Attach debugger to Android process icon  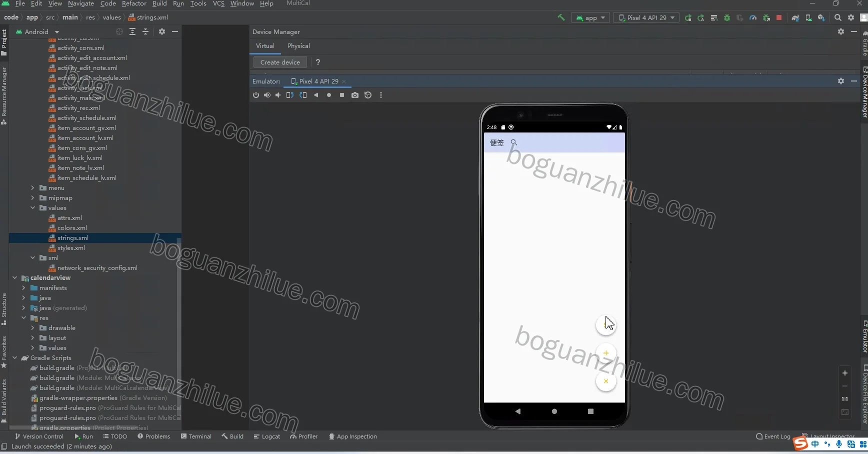tap(766, 17)
